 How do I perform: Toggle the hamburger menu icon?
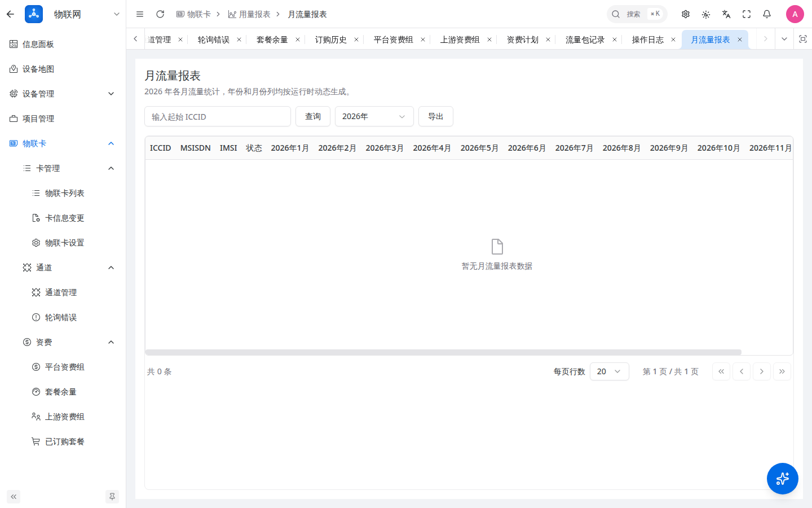click(140, 14)
